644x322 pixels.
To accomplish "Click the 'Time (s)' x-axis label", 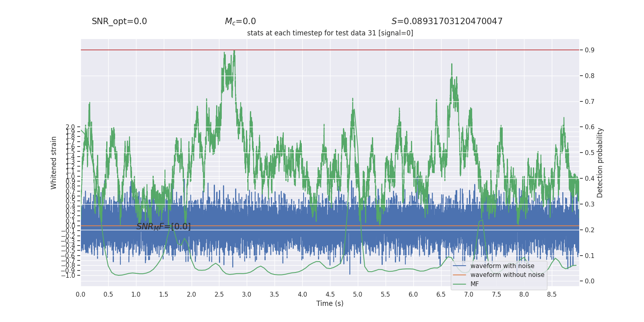I will click(x=330, y=303).
